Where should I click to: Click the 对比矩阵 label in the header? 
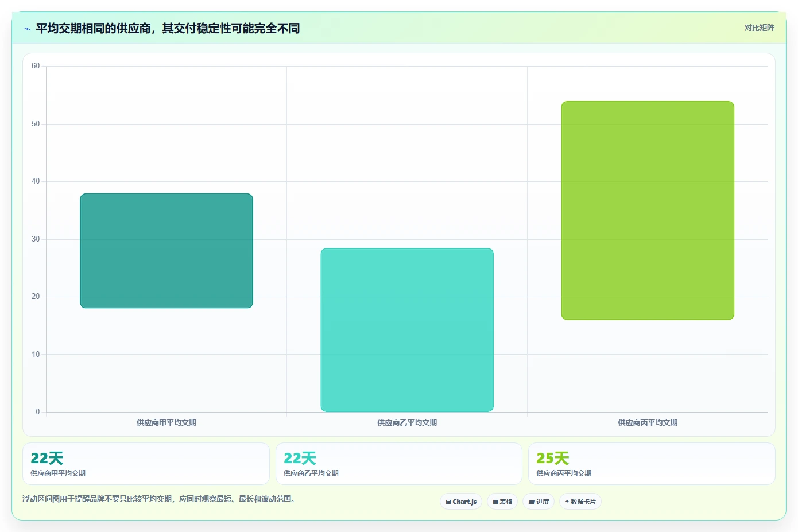[x=759, y=28]
